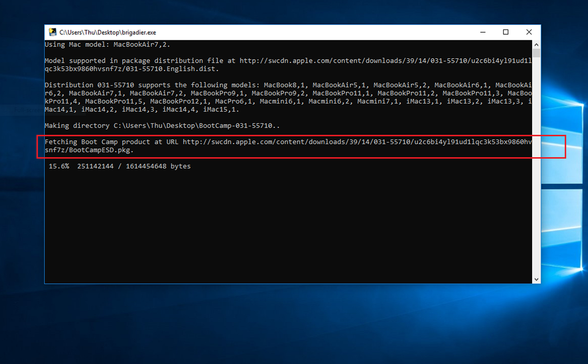
Task: Click the text "snf7z/BootCampESD.pkg."
Action: coord(89,150)
